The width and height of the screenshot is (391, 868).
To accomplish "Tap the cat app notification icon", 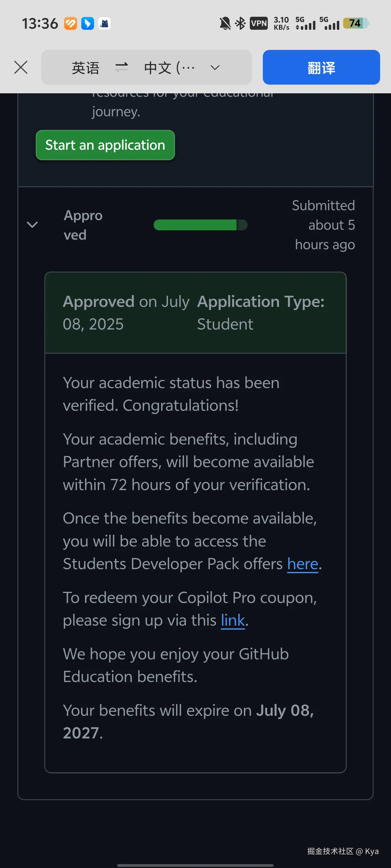I will coord(105,24).
